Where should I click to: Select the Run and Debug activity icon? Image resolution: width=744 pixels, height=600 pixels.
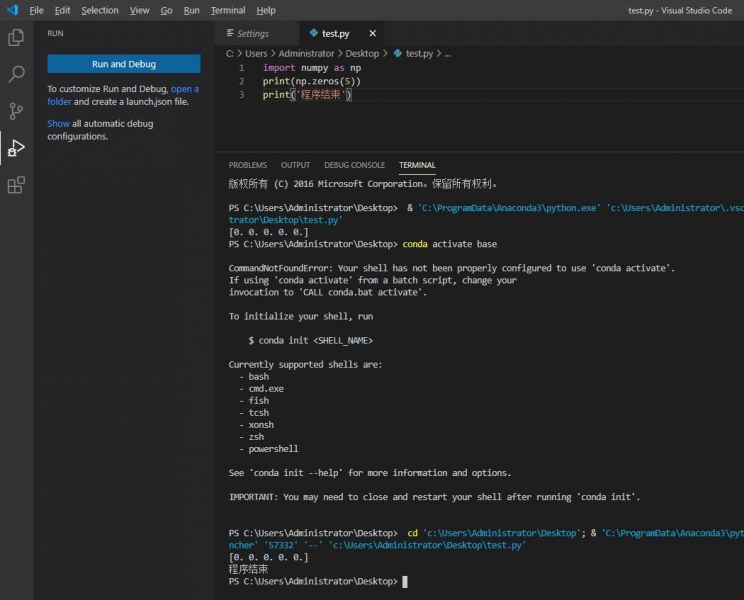tap(16, 148)
